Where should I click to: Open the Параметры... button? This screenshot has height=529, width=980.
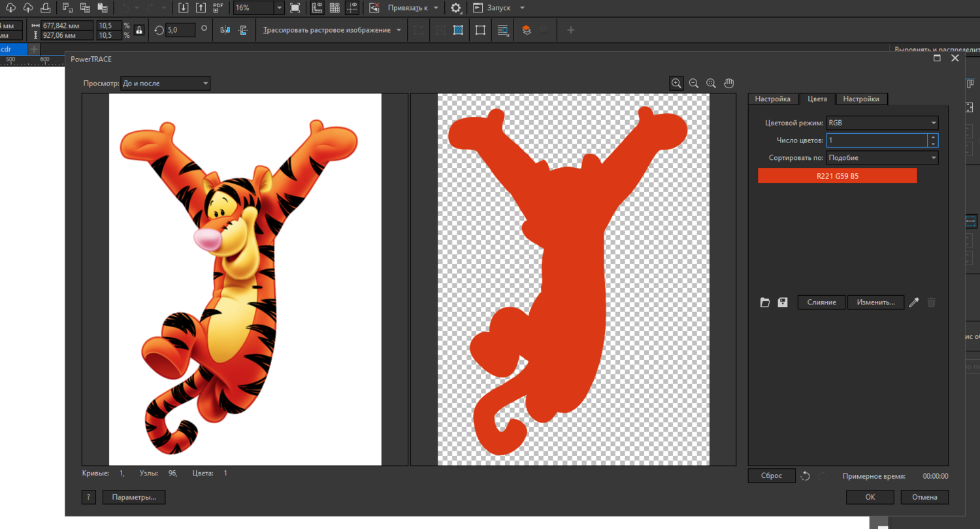click(134, 497)
